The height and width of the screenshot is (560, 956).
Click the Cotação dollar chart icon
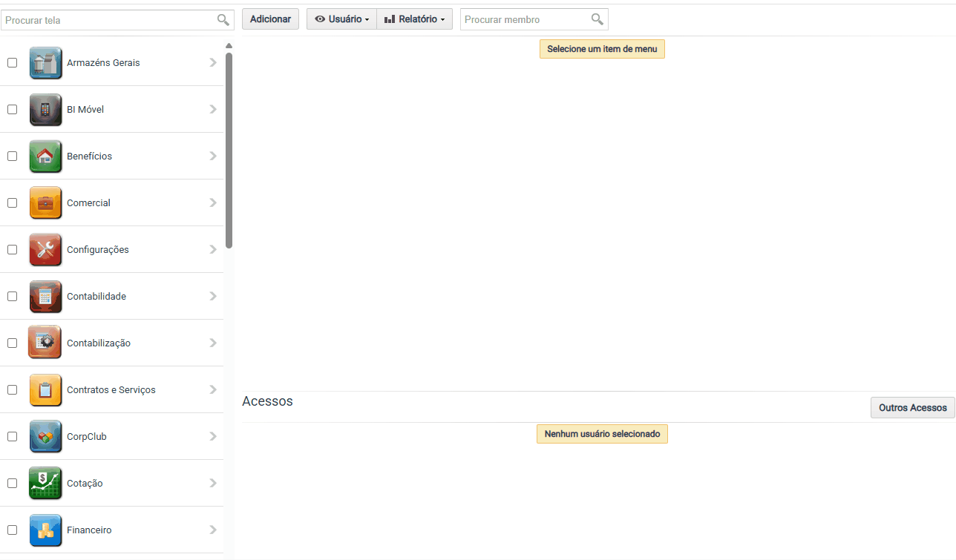coord(45,484)
